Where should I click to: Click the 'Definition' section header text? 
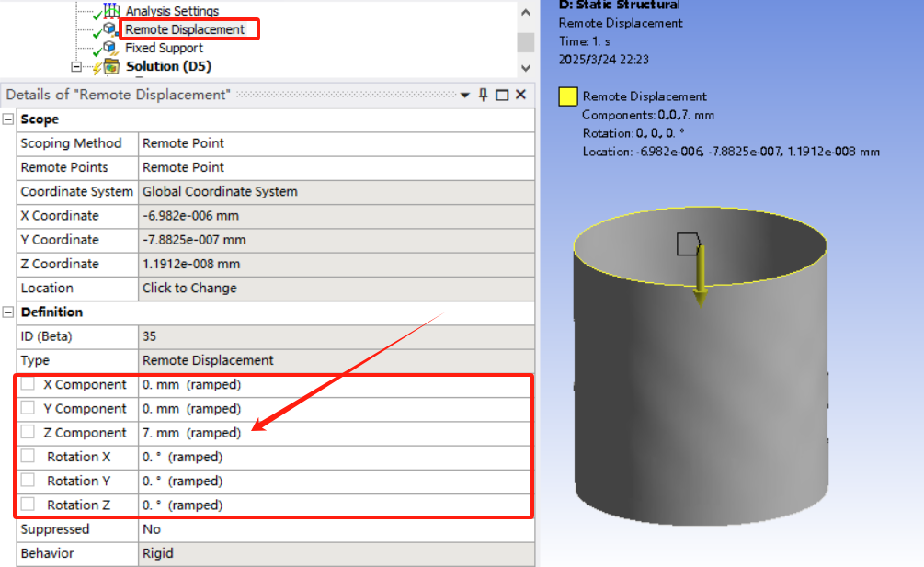[51, 312]
